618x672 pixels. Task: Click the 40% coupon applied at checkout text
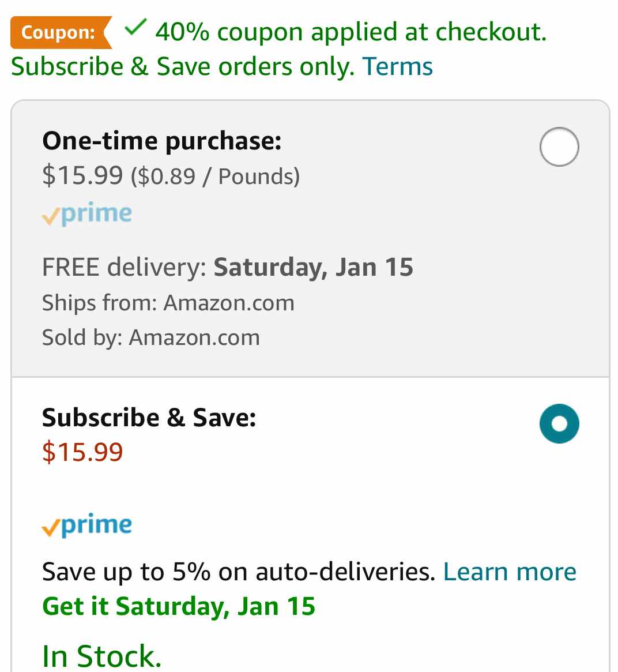pos(351,32)
